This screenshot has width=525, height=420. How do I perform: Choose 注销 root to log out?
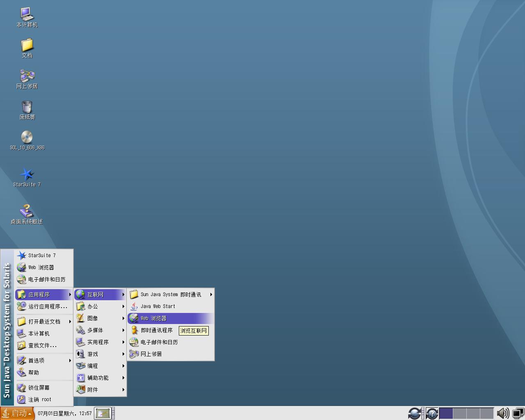pos(44,399)
